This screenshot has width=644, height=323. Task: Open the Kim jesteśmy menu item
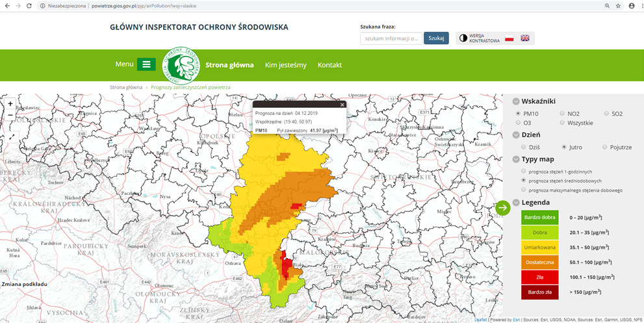(285, 65)
